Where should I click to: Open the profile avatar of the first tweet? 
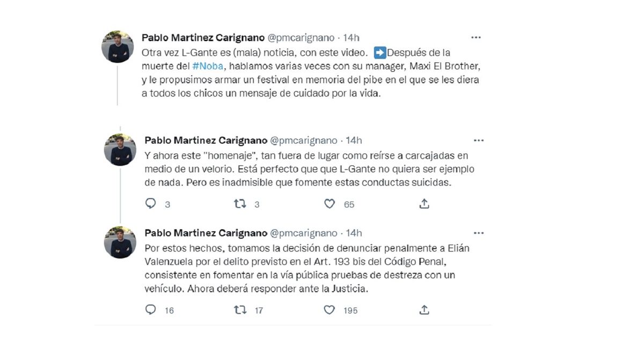tap(118, 47)
